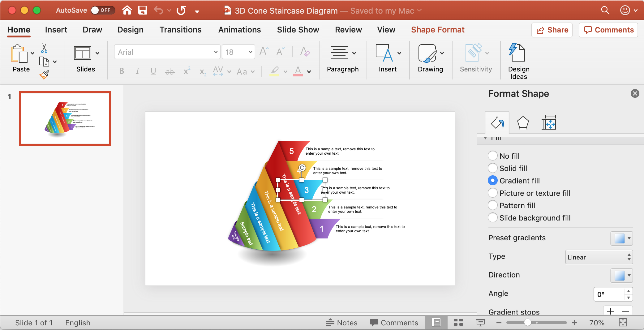Image resolution: width=644 pixels, height=330 pixels.
Task: Click the Cut scissors icon
Action: click(x=44, y=48)
